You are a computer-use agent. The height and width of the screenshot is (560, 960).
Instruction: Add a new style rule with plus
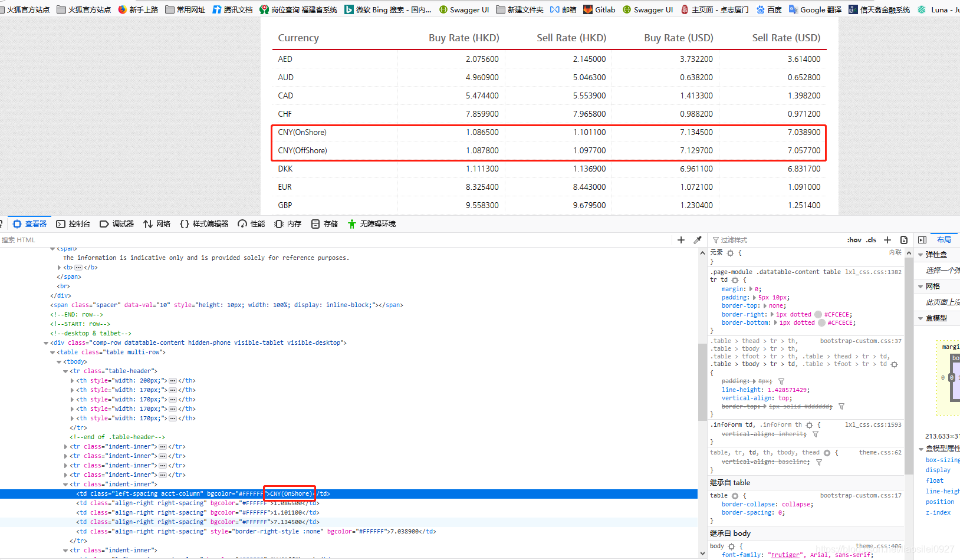coord(887,240)
